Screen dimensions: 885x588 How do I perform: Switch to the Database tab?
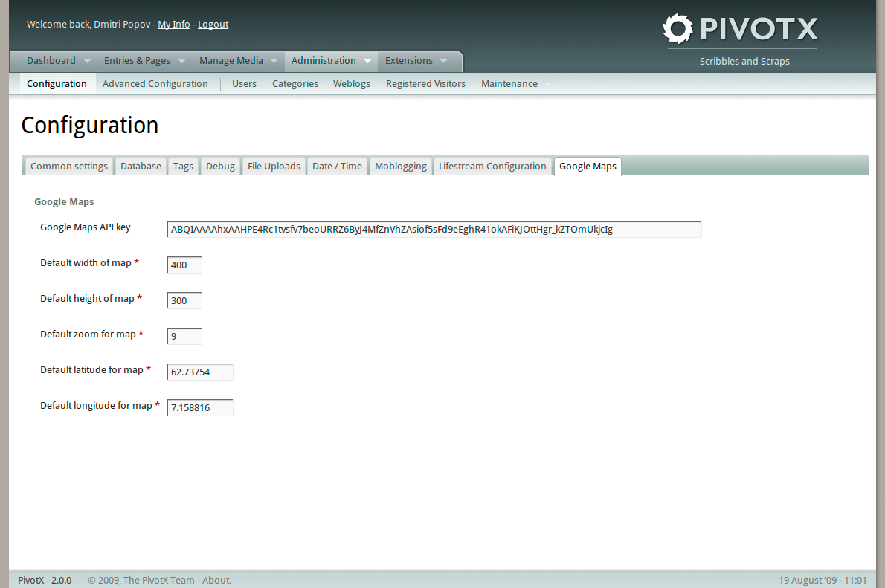tap(141, 166)
